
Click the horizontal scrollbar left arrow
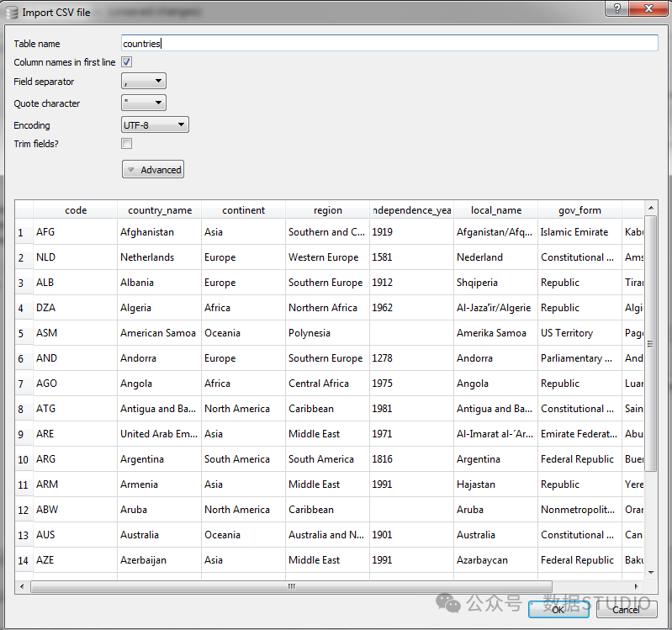pos(22,586)
